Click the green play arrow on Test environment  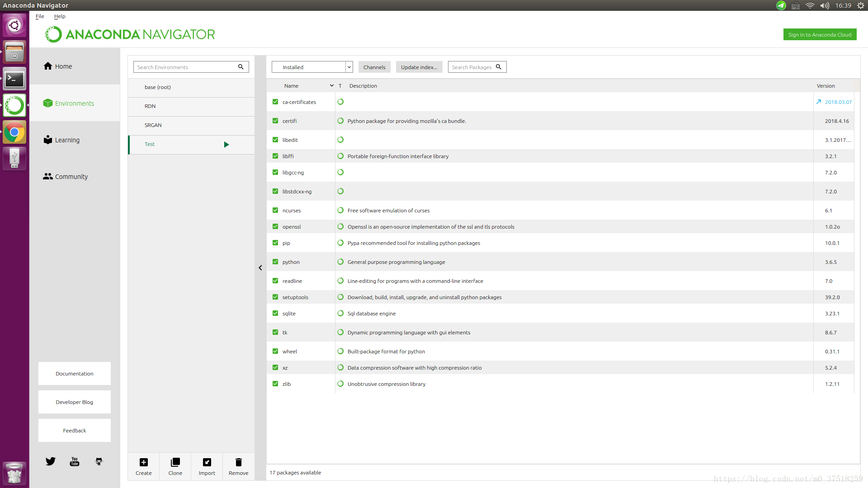(x=226, y=145)
